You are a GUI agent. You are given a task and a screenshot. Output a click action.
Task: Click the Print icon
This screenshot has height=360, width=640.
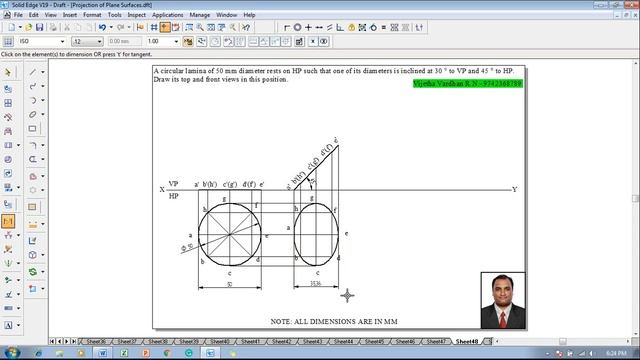coord(53,27)
